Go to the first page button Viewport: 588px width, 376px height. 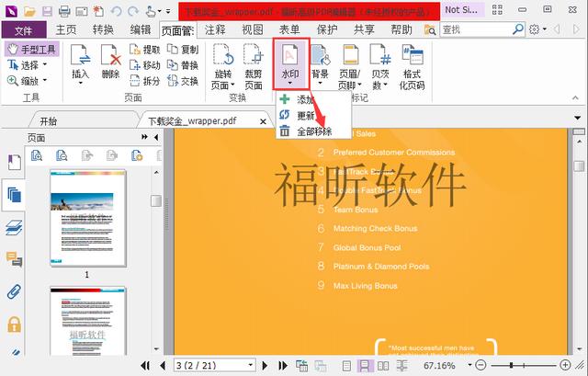click(x=145, y=365)
